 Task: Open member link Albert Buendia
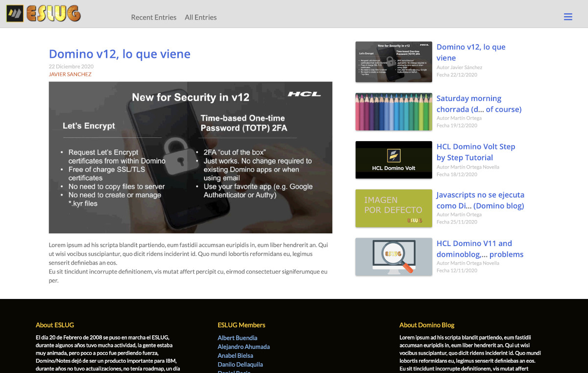point(237,338)
